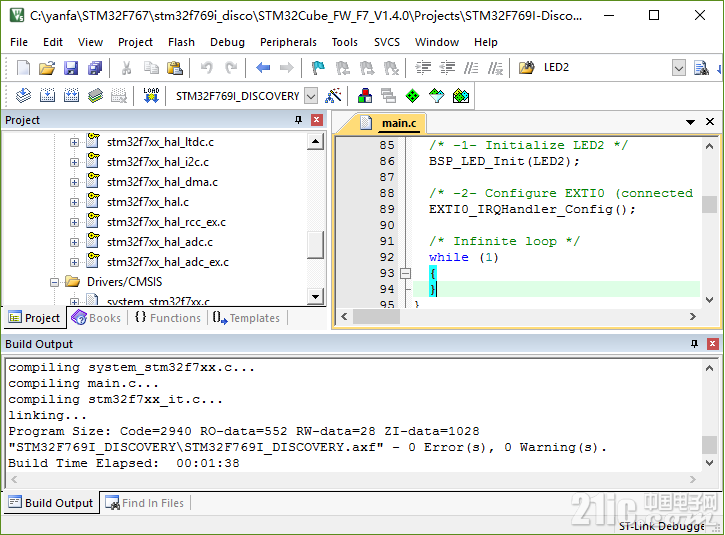The width and height of the screenshot is (725, 535).
Task: Click the LED2 search text field
Action: pyautogui.click(x=606, y=68)
